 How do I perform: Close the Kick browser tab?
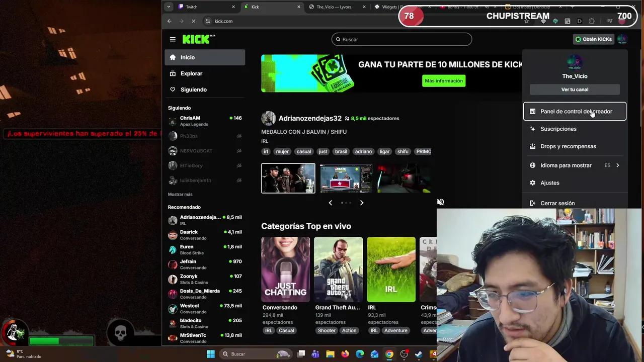pyautogui.click(x=299, y=7)
